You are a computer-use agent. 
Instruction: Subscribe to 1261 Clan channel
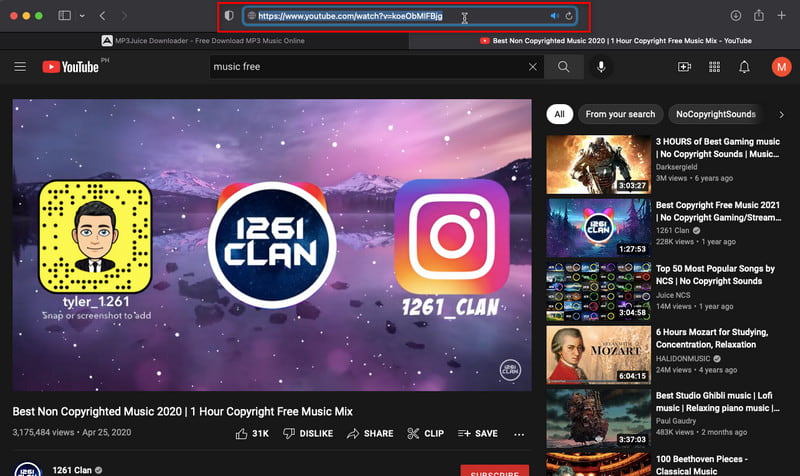(x=494, y=471)
